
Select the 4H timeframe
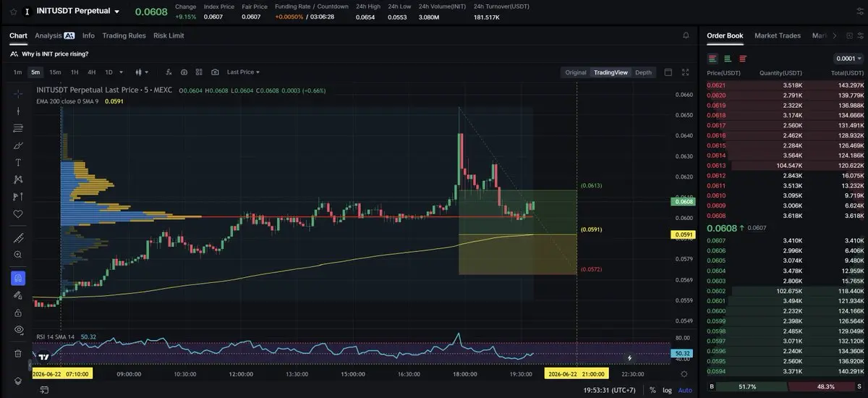[x=92, y=72]
